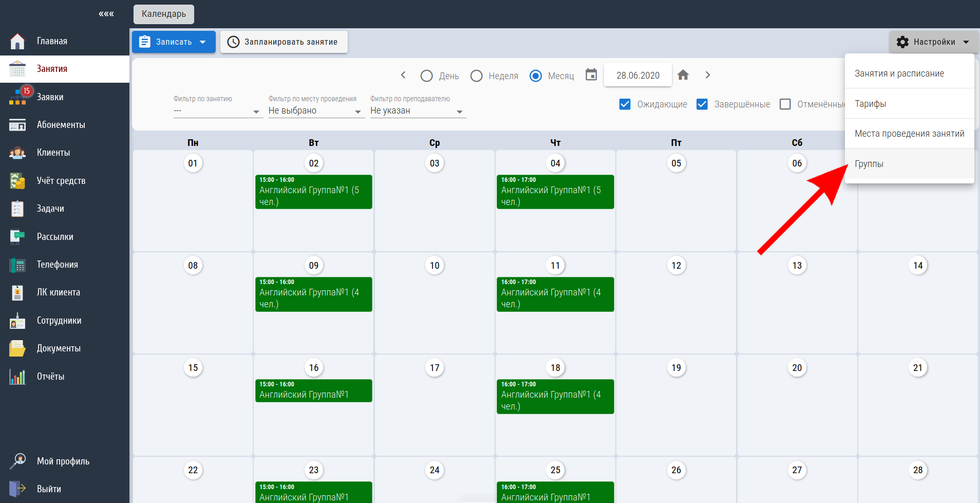Click the Занятия calendar icon in sidebar

tap(17, 69)
